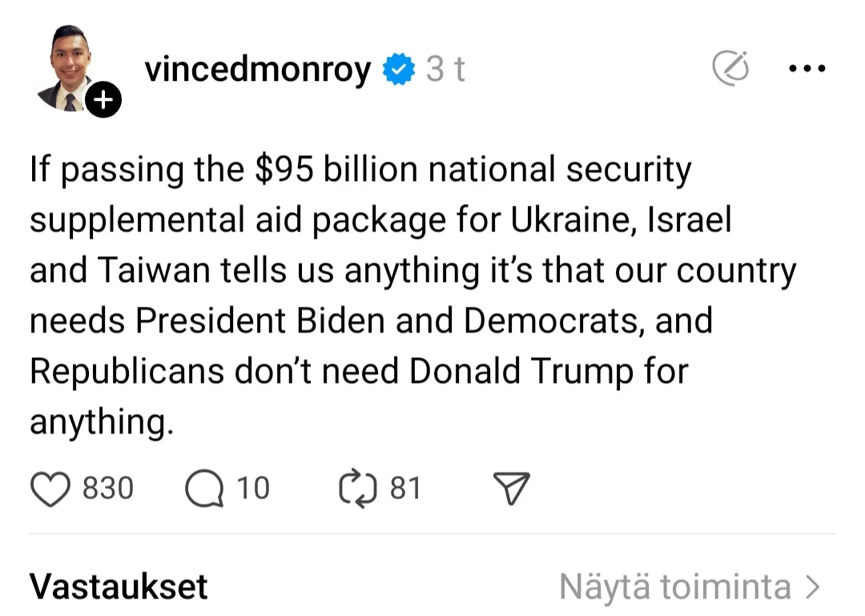Screen dimensions: 865x616
Task: Share the post via the paper plane icon
Action: coord(513,487)
